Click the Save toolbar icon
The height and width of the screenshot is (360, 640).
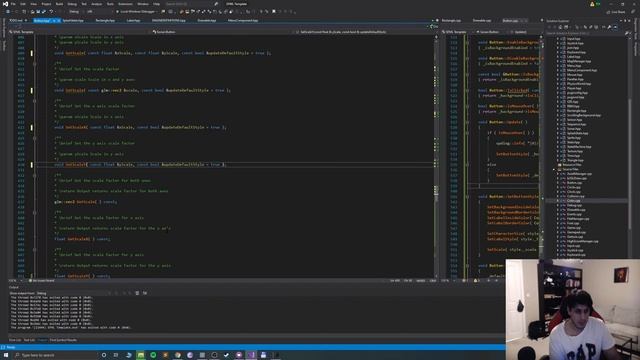[38, 12]
